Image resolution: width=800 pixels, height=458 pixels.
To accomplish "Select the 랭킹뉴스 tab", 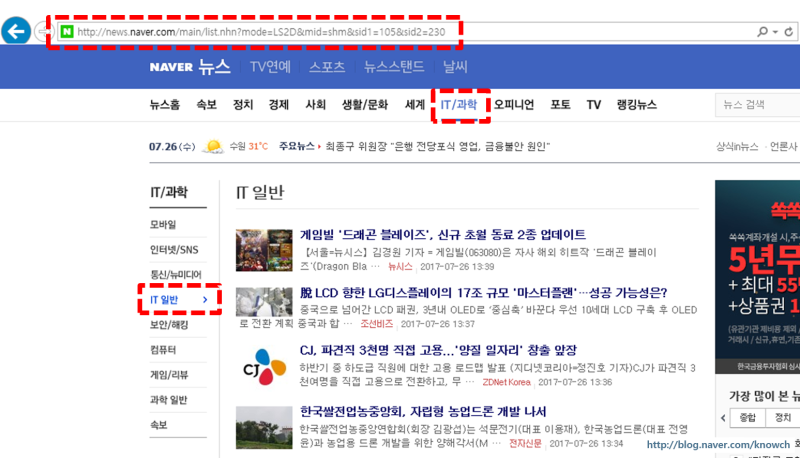I will pos(637,105).
